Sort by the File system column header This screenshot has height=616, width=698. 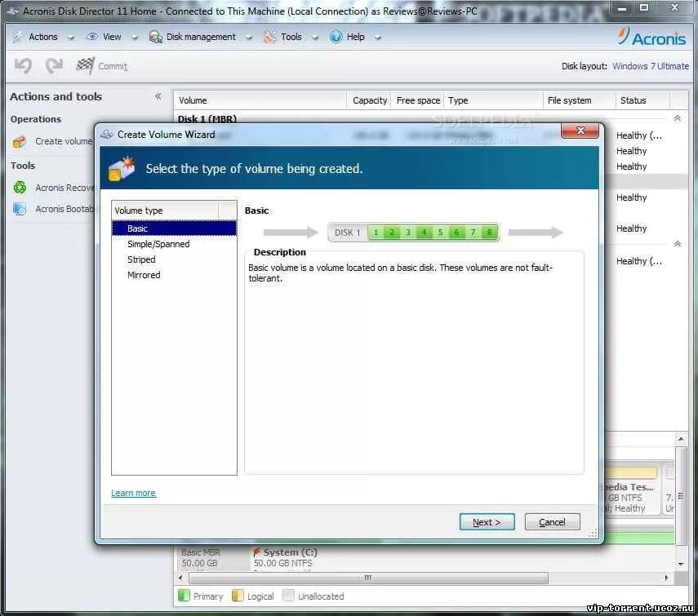point(579,100)
